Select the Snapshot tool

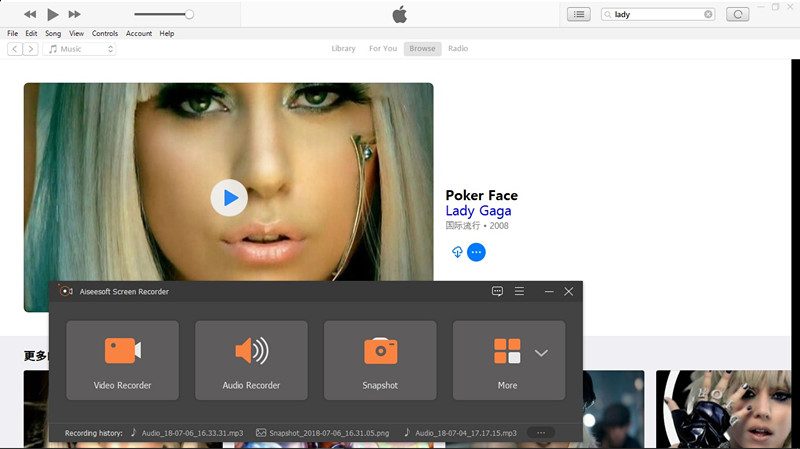click(x=380, y=360)
